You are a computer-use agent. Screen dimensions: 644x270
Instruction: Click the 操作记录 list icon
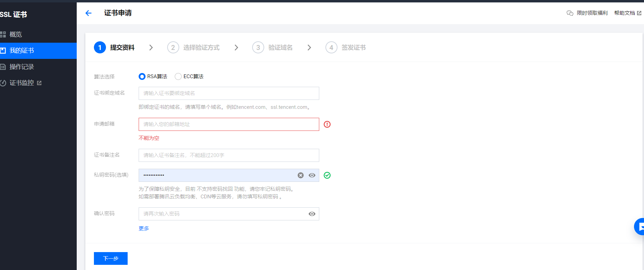tap(3, 67)
